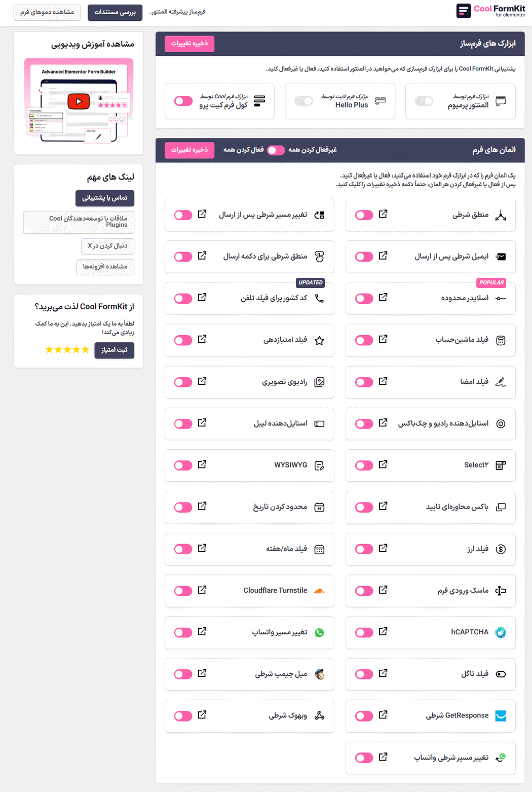The width and height of the screenshot is (532, 792).
Task: Click the GetResponse icon
Action: point(501,715)
